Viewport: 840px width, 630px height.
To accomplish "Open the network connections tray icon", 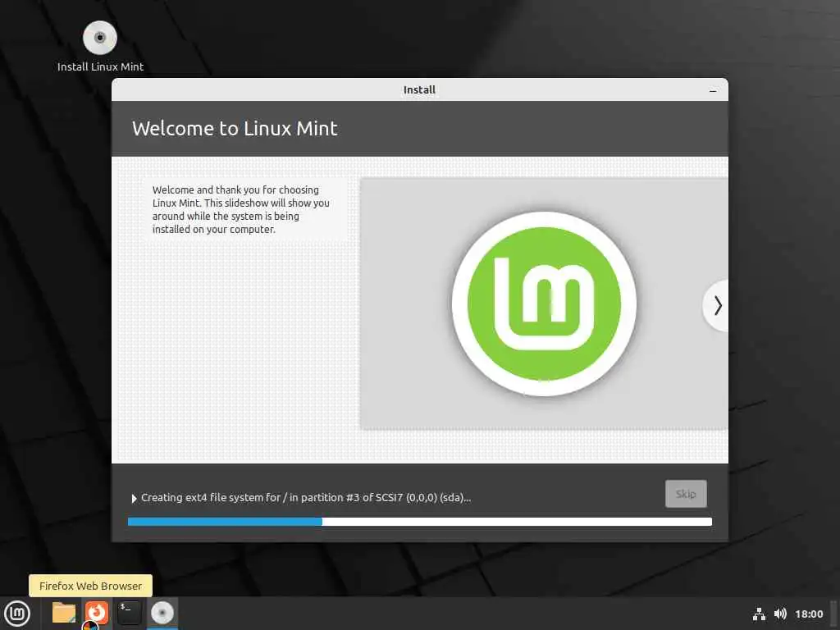I will [x=759, y=614].
